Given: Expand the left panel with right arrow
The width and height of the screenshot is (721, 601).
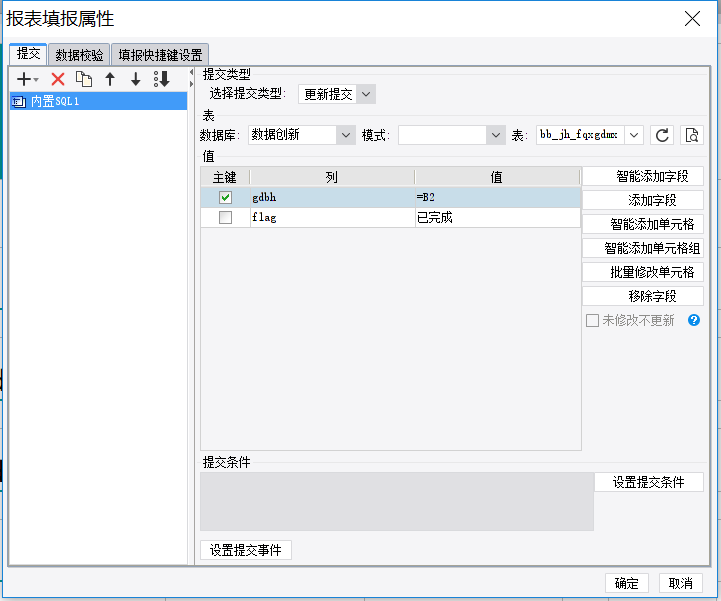Looking at the screenshot, I should pyautogui.click(x=191, y=84).
